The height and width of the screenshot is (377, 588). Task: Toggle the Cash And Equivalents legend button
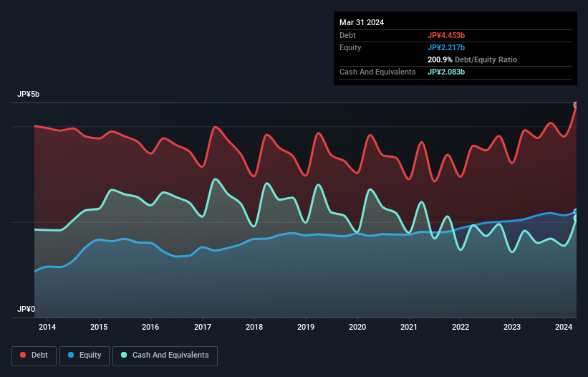[x=165, y=355]
